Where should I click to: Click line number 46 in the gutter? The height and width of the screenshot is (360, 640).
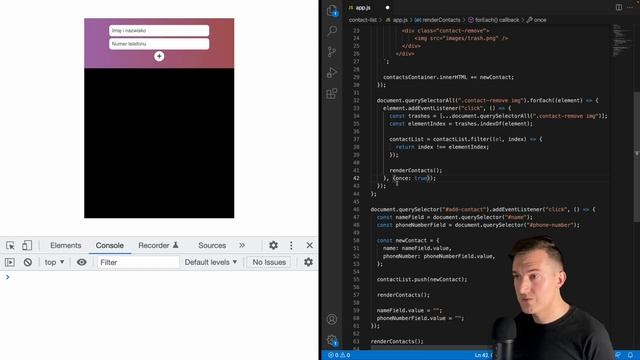tap(356, 209)
